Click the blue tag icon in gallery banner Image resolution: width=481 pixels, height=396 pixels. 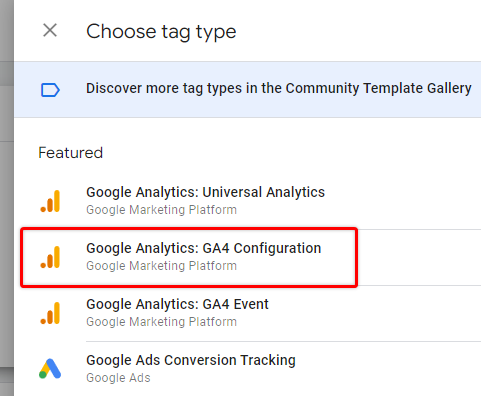[50, 90]
